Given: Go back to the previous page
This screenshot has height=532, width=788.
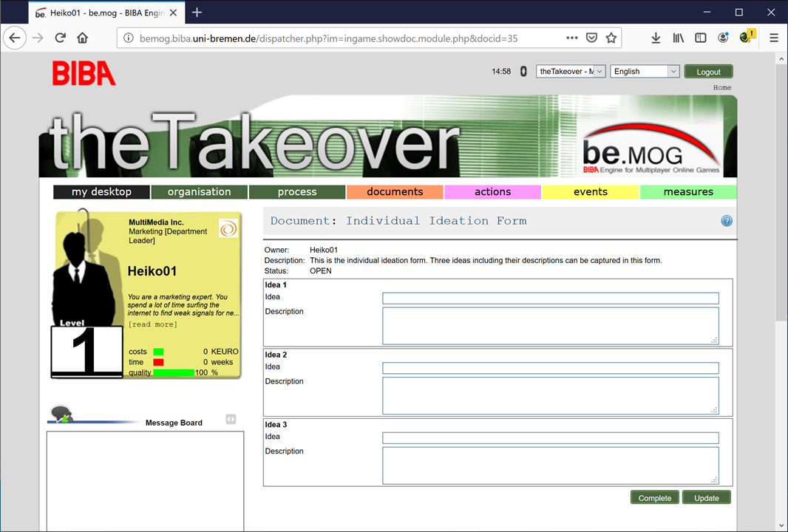Looking at the screenshot, I should [x=15, y=38].
